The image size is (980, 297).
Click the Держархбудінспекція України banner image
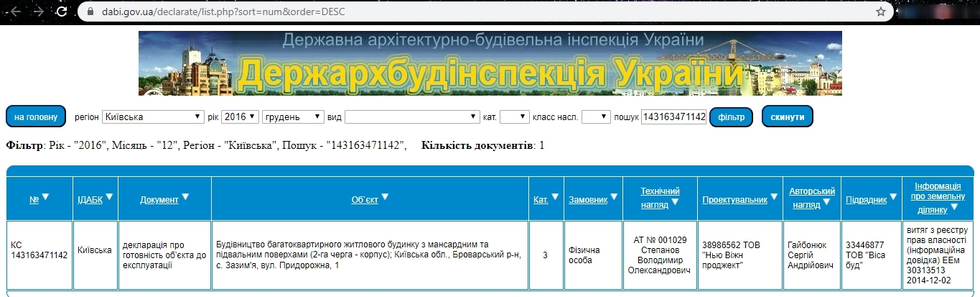pyautogui.click(x=490, y=63)
